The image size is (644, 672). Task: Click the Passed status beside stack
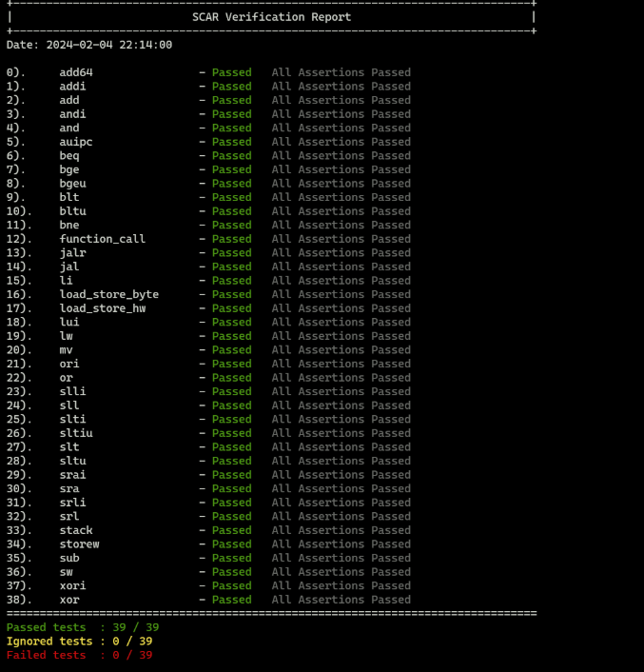[x=231, y=530]
